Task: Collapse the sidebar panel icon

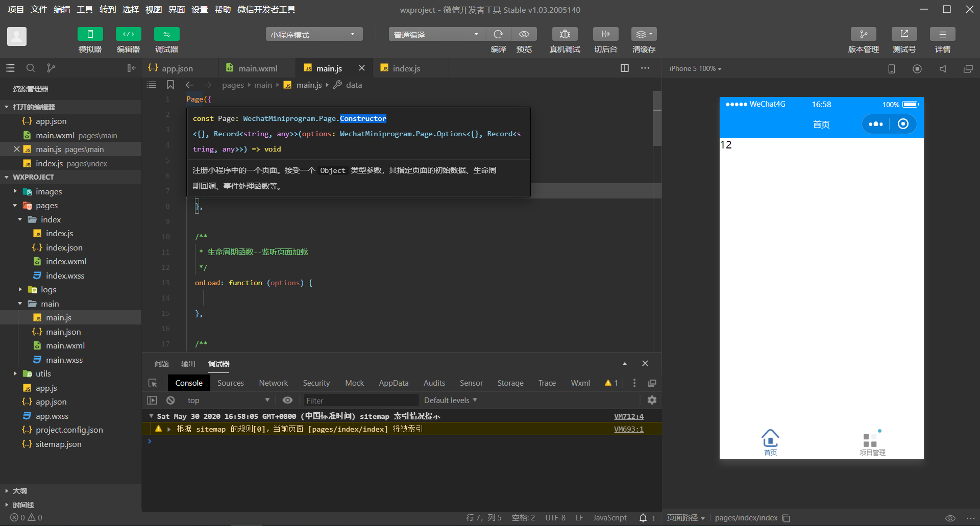Action: click(x=131, y=68)
